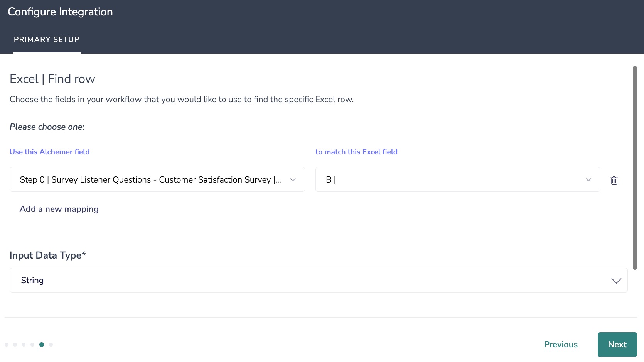
Task: Click the active fifth step dot
Action: 42,345
